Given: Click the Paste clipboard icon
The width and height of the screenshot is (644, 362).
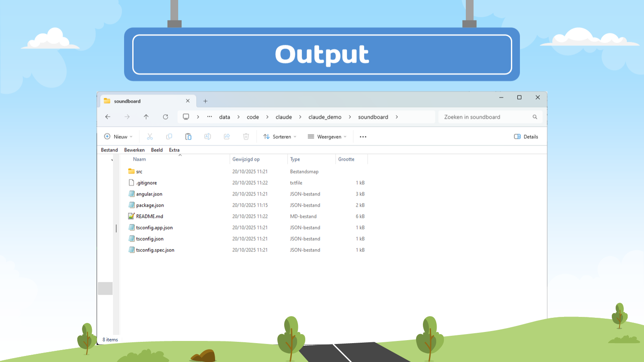Looking at the screenshot, I should (x=188, y=137).
